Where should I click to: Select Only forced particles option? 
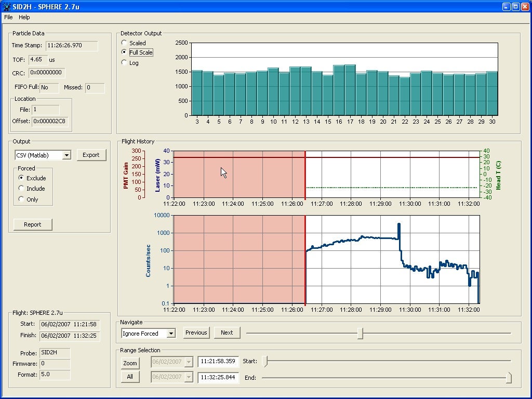pos(21,199)
